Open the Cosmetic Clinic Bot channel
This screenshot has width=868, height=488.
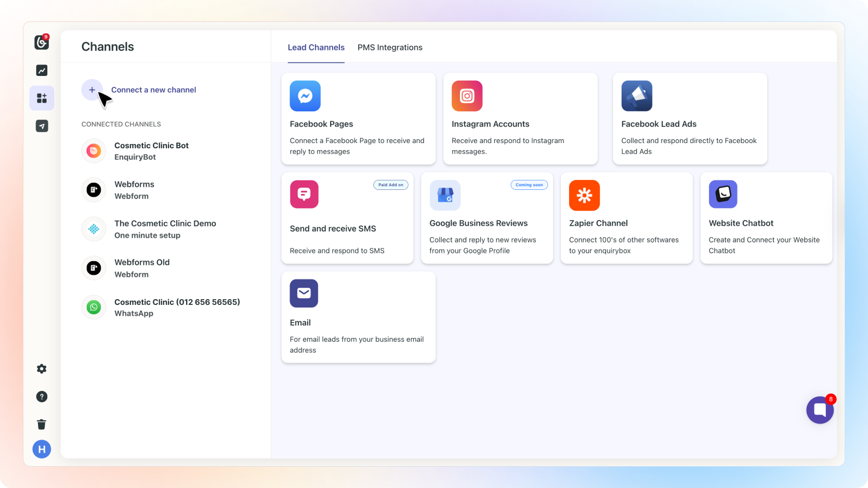click(151, 146)
